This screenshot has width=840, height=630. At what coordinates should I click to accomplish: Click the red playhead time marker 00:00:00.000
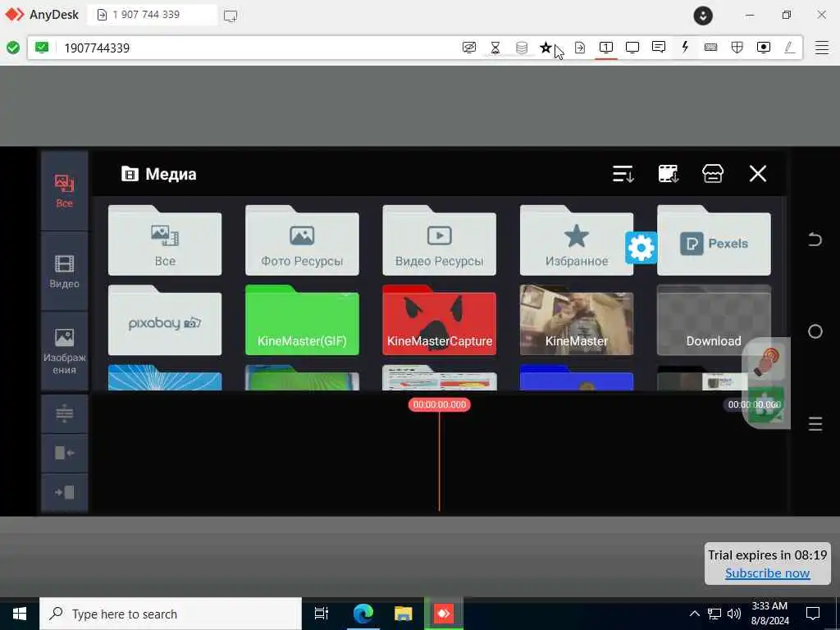pos(440,404)
